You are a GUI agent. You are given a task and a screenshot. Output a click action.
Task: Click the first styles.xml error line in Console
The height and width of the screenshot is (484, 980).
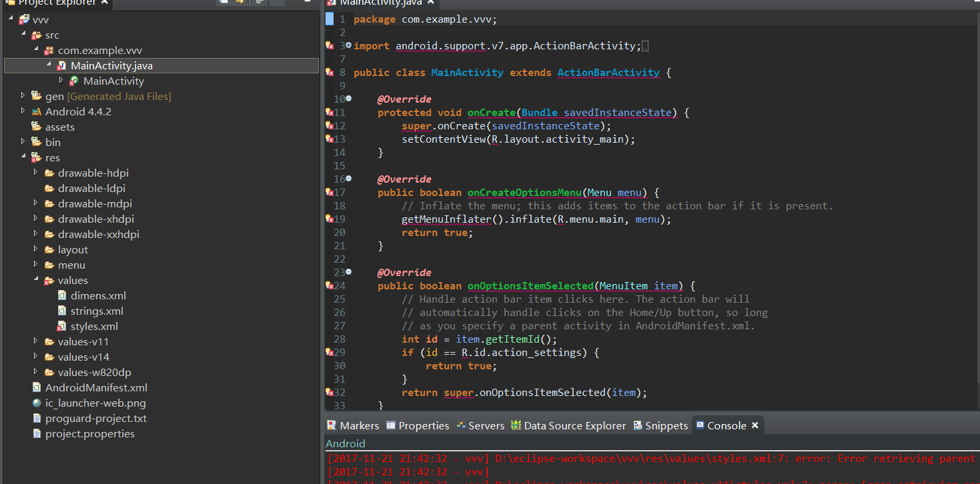coord(650,459)
